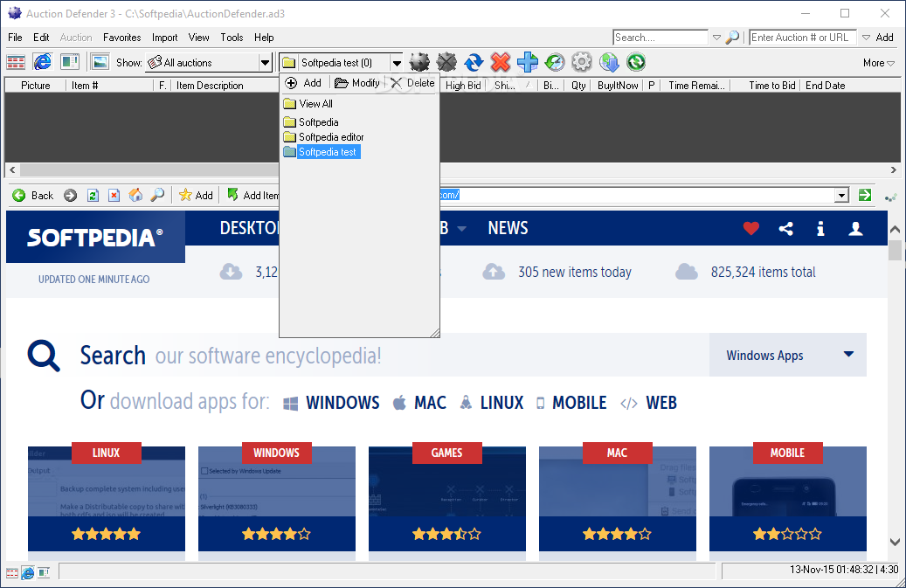This screenshot has height=588, width=906.
Task: Click the Softpedia user account icon
Action: [x=855, y=229]
